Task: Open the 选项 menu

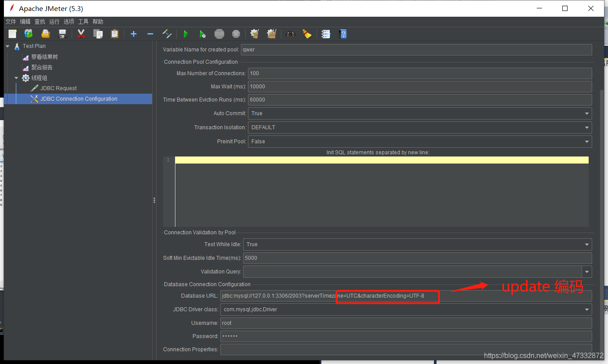Action: (69, 22)
